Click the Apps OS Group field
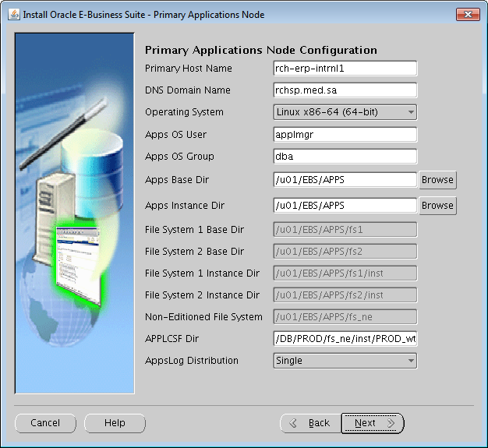This screenshot has height=448, width=488. tap(345, 157)
